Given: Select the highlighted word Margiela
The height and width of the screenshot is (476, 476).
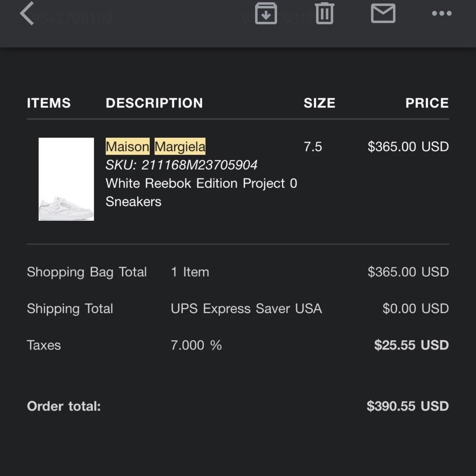Looking at the screenshot, I should point(180,147).
